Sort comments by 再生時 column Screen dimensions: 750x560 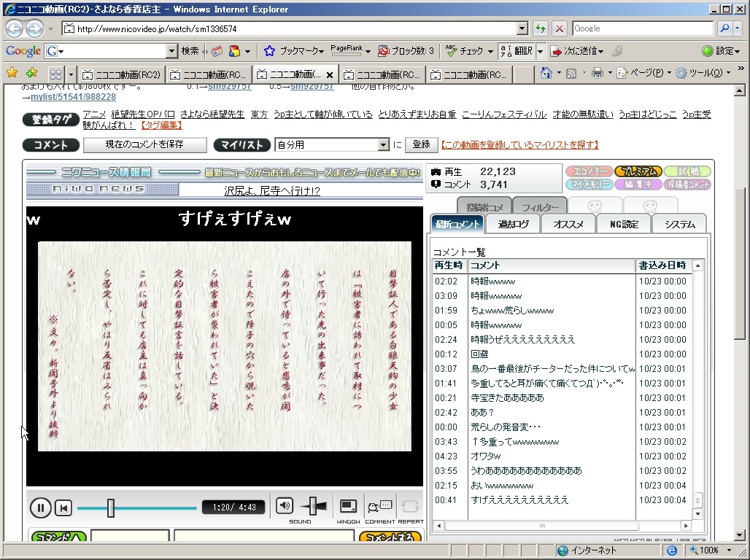[x=449, y=265]
